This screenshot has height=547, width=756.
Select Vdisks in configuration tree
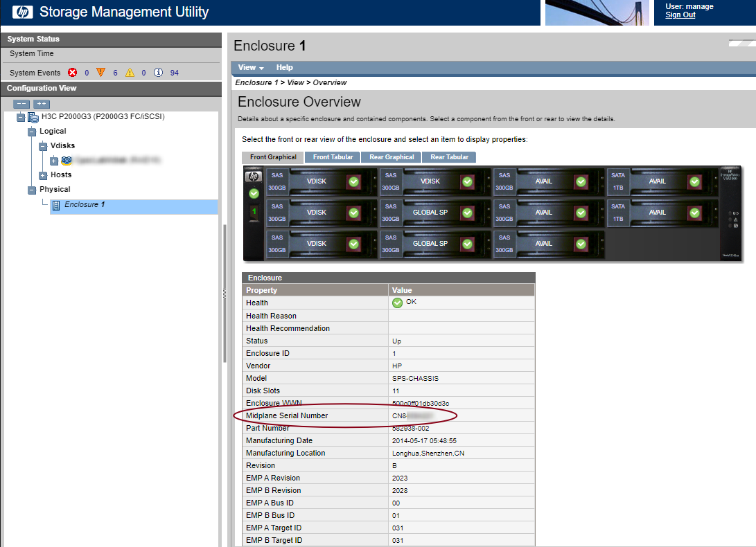[x=62, y=145]
